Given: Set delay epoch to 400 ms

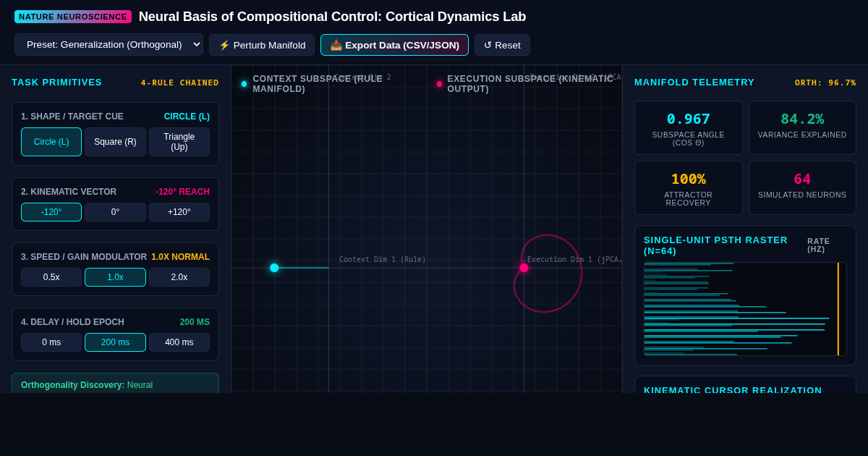Looking at the screenshot, I should 179,342.
